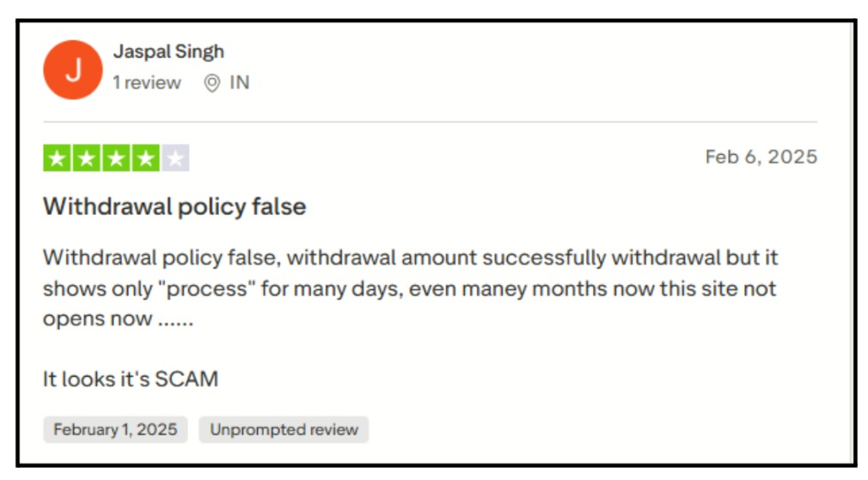This screenshot has width=868, height=480.
Task: Click the "Unprompted review" tag
Action: click(284, 429)
